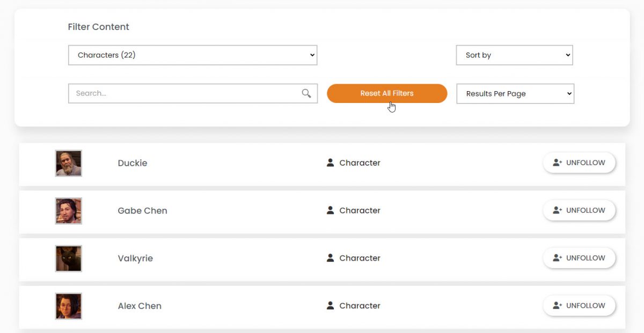Click the Character label in Valkyrie's row
Viewport: 644px width, 333px height.
point(360,258)
